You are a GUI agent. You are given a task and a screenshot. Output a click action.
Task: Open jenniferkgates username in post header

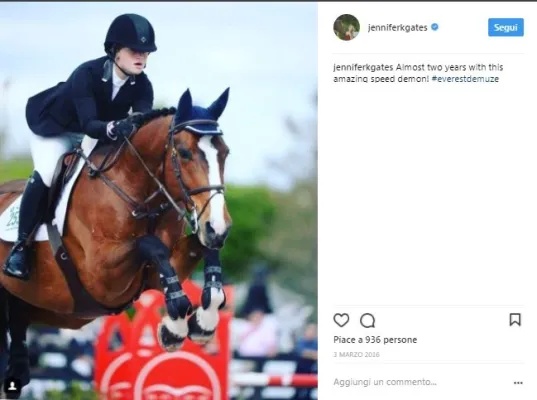coord(397,27)
